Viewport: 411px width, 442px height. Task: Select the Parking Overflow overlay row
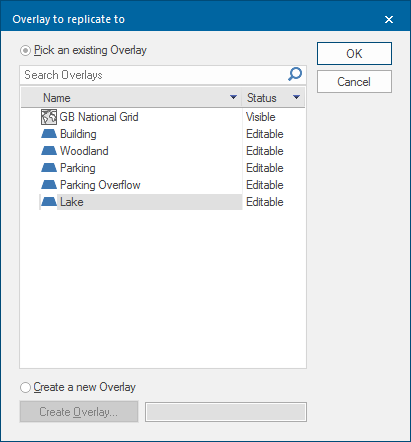(x=163, y=185)
